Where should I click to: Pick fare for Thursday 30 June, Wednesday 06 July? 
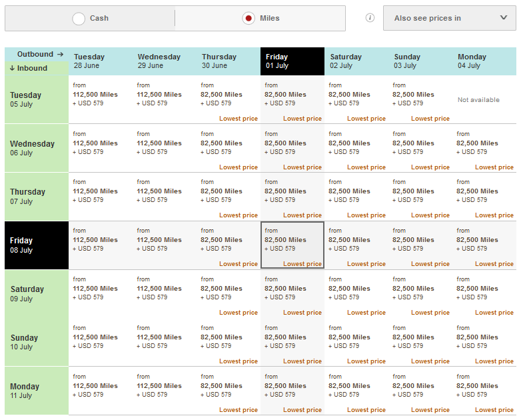229,148
